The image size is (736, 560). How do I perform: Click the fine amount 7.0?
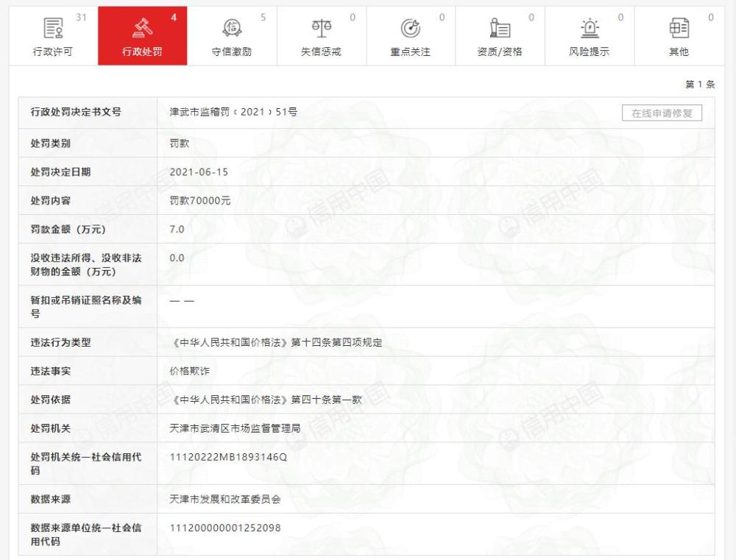point(177,229)
